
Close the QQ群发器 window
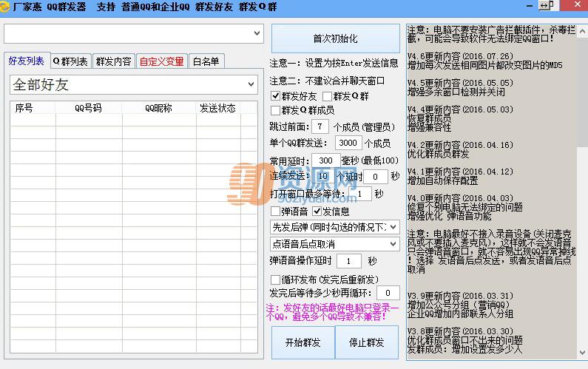pyautogui.click(x=577, y=5)
